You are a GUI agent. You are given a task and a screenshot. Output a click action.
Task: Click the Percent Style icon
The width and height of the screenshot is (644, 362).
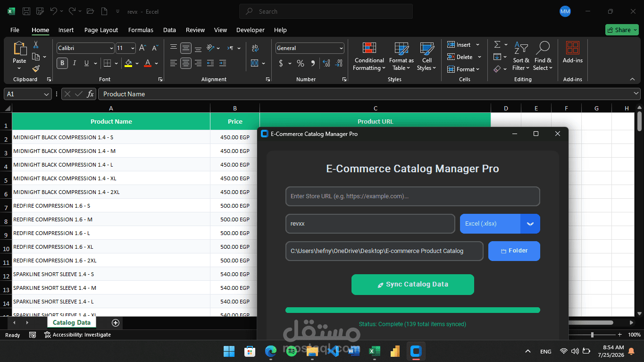pyautogui.click(x=301, y=63)
